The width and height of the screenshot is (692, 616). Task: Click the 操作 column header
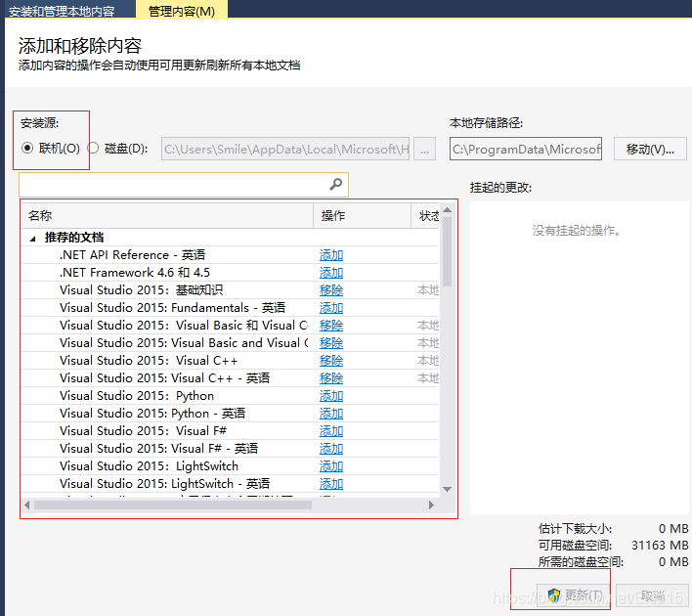[x=363, y=215]
